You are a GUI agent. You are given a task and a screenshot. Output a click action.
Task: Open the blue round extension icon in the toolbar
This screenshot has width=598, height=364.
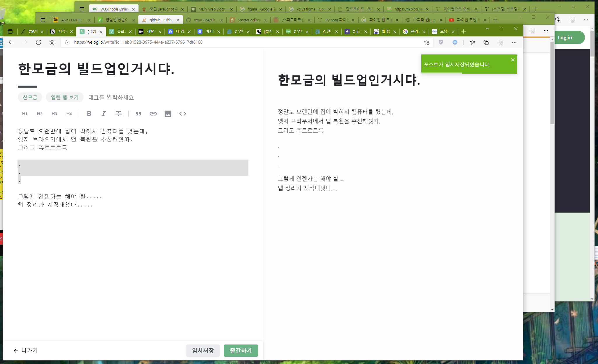(x=455, y=42)
